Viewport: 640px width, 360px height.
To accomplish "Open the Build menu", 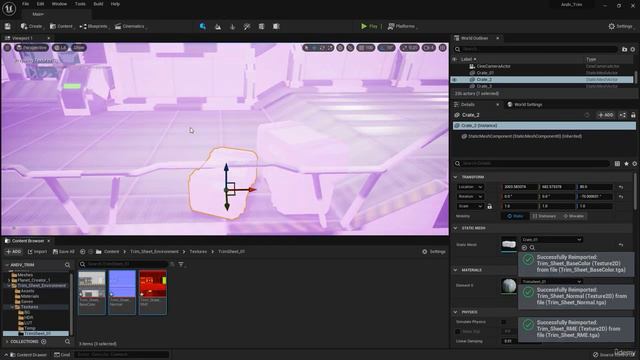I will pyautogui.click(x=98, y=4).
